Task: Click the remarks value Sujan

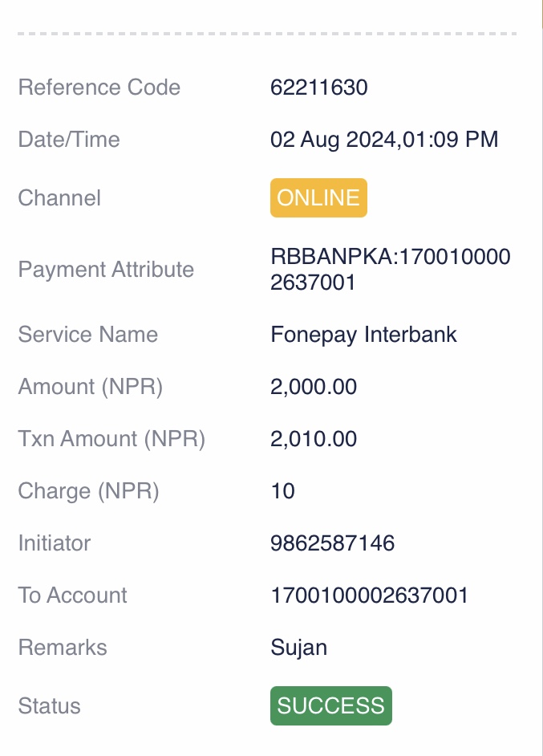Action: (298, 648)
